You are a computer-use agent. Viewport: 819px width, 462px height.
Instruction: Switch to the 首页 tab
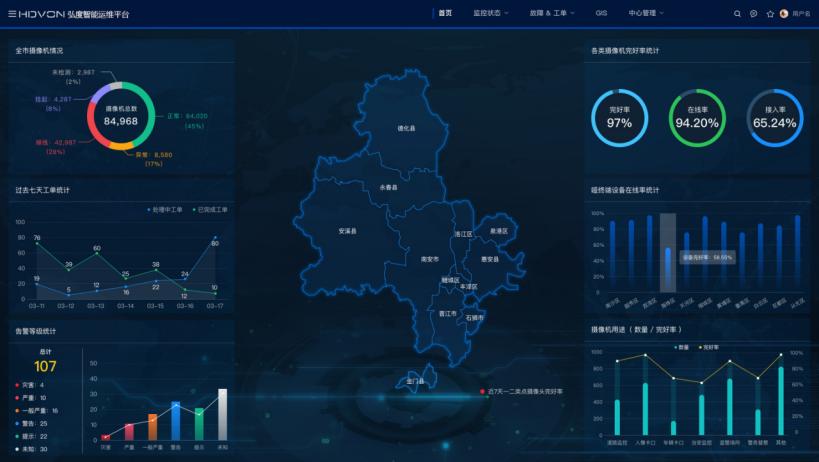(x=445, y=14)
